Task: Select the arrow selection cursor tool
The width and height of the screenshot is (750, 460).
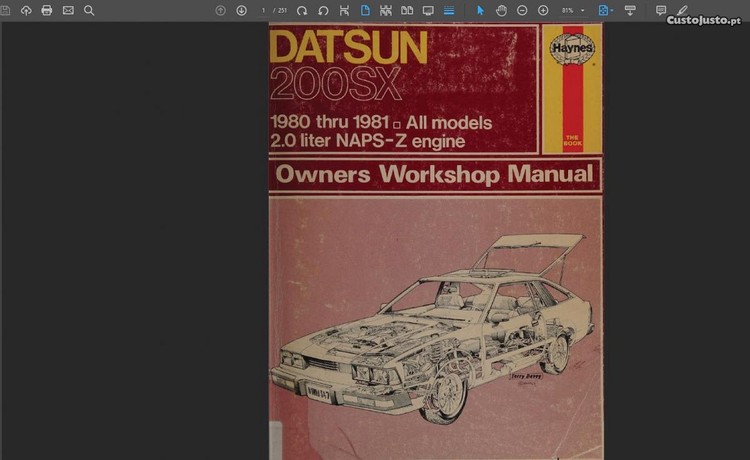Action: point(480,10)
